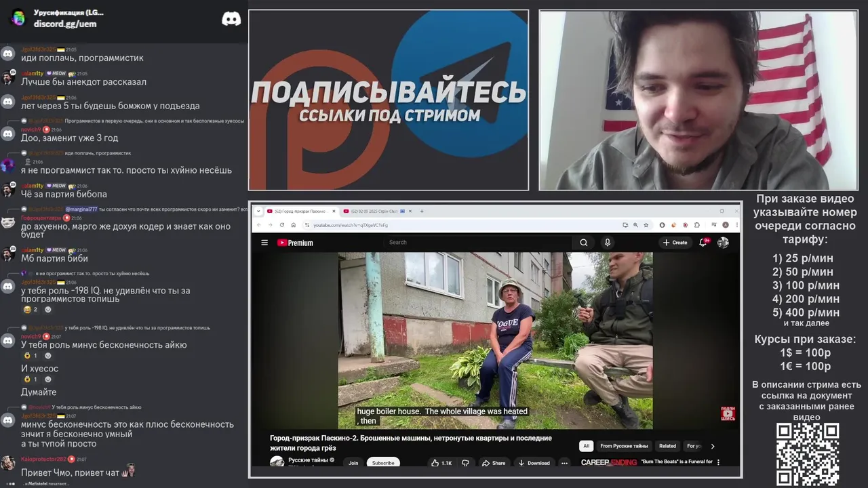The image size is (868, 488).
Task: Click the zoom magnifier in address bar
Action: (x=635, y=225)
